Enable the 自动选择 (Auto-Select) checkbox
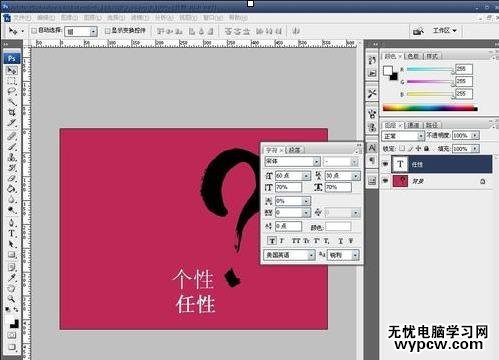Viewport: 499px width, 360px height. (34, 31)
